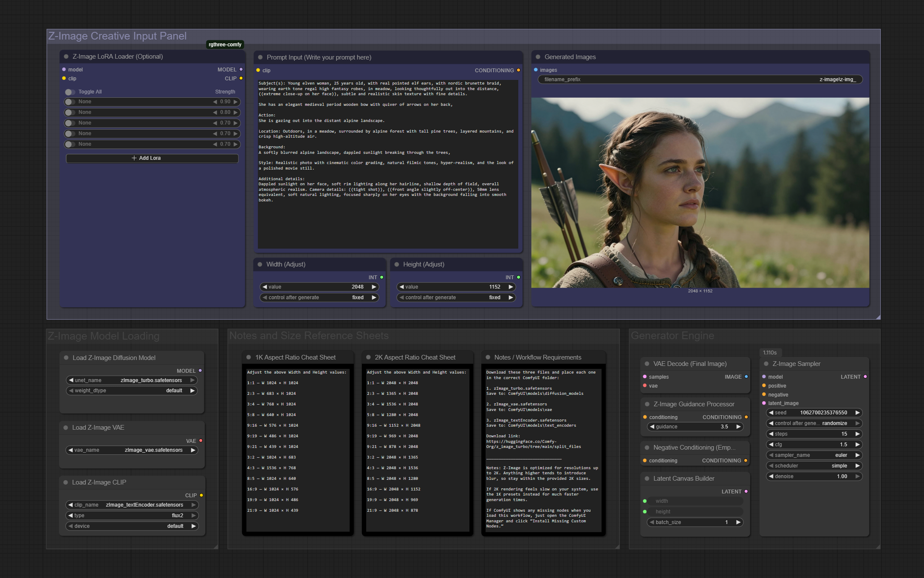Toggle the LoRA slot with 0.80 strength
Screen dimensions: 924x578
(x=70, y=113)
